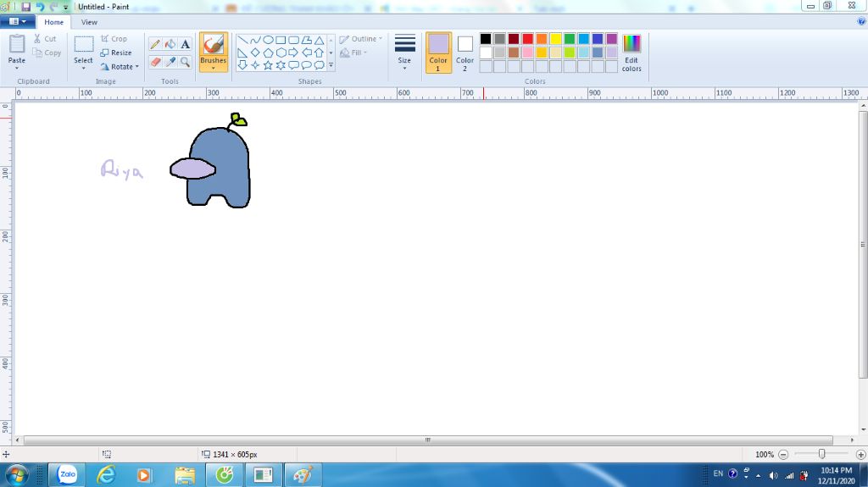Pick the red color swatch
Screen dimensions: 868x487
[527, 39]
